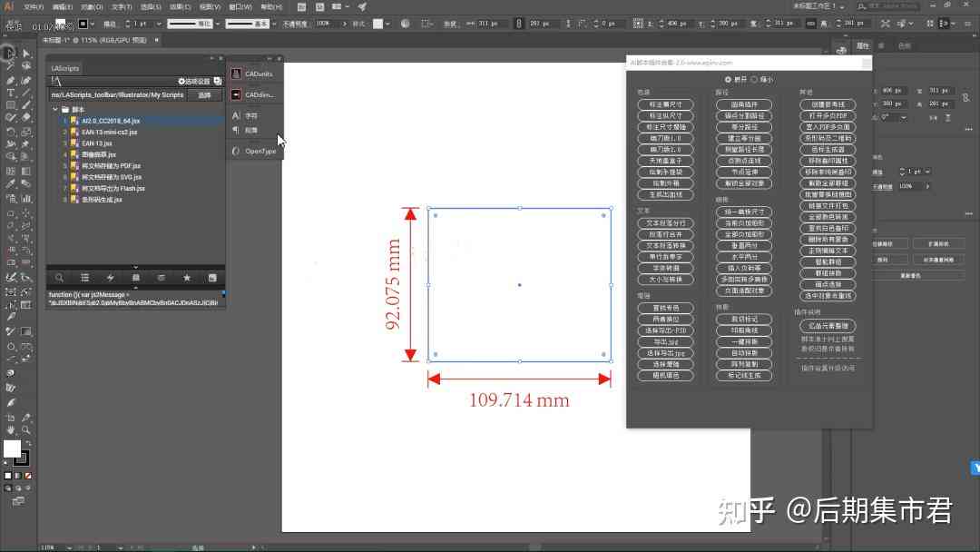The image size is (980, 552).
Task: Open the OpenType panel icon
Action: (236, 151)
